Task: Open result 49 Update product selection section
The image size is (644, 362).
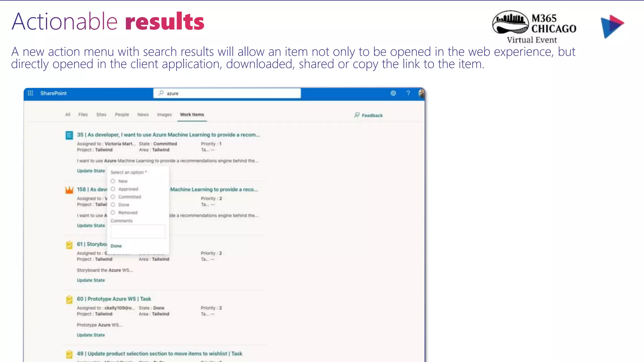Action: coord(159,353)
